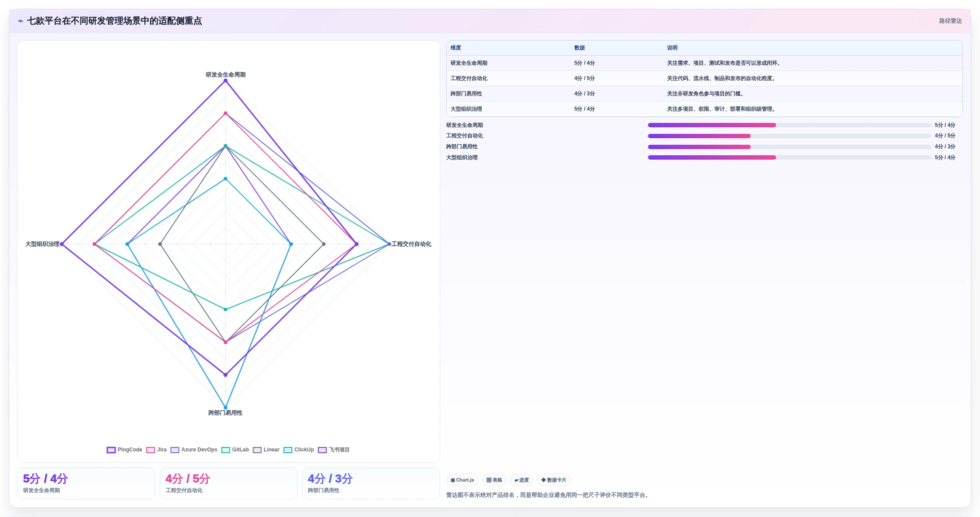Click the 数据卡片 tag chip
The height and width of the screenshot is (517, 980).
click(554, 480)
